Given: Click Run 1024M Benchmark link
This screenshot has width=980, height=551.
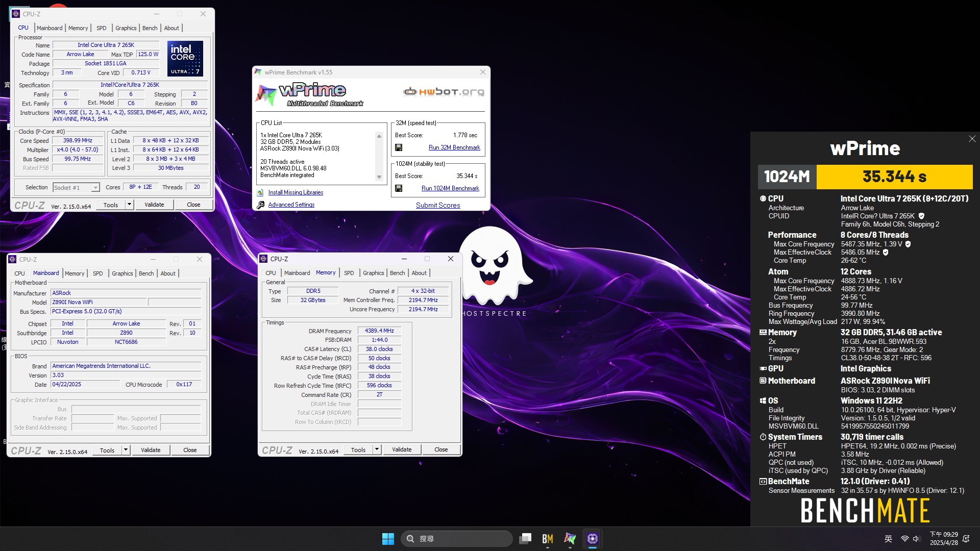Looking at the screenshot, I should pyautogui.click(x=450, y=188).
